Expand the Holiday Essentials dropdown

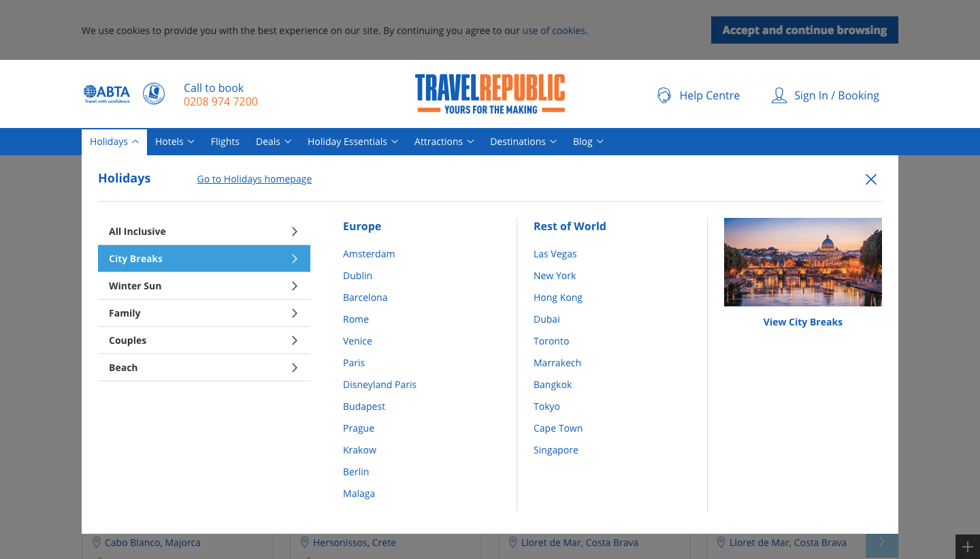[x=353, y=142]
